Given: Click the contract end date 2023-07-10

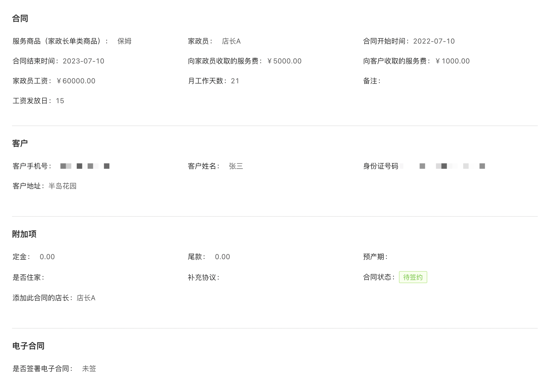Looking at the screenshot, I should click(x=83, y=61).
